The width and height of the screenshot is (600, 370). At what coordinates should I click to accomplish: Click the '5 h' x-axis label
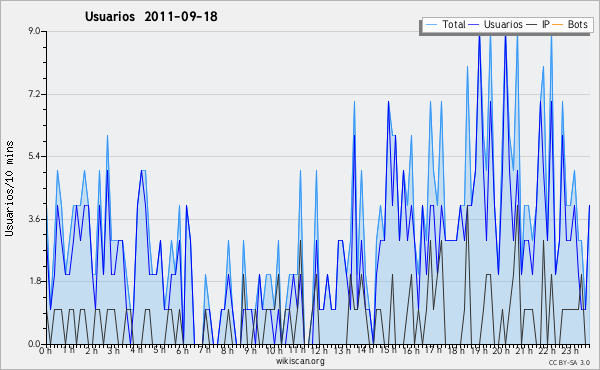point(159,351)
